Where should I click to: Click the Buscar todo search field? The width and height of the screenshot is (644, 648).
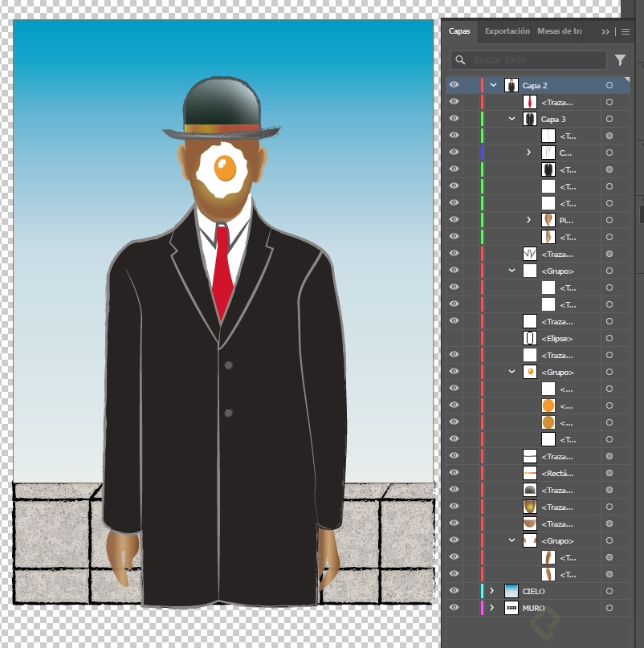click(528, 60)
